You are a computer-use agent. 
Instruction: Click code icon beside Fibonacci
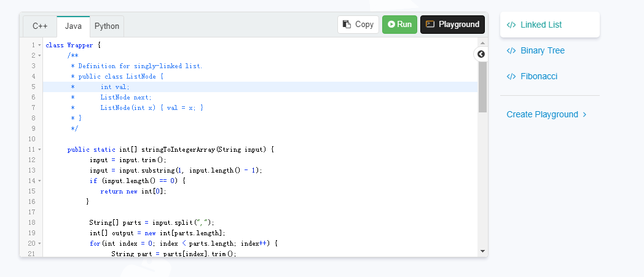pos(511,76)
